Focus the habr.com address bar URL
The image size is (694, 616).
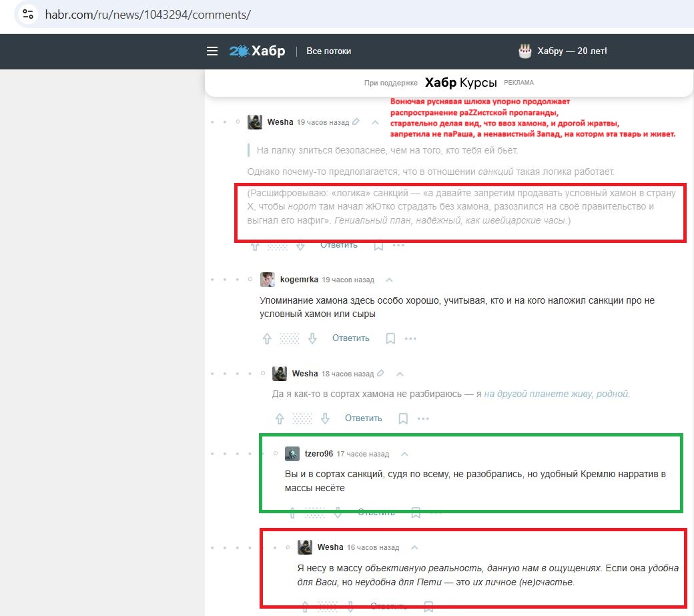148,15
